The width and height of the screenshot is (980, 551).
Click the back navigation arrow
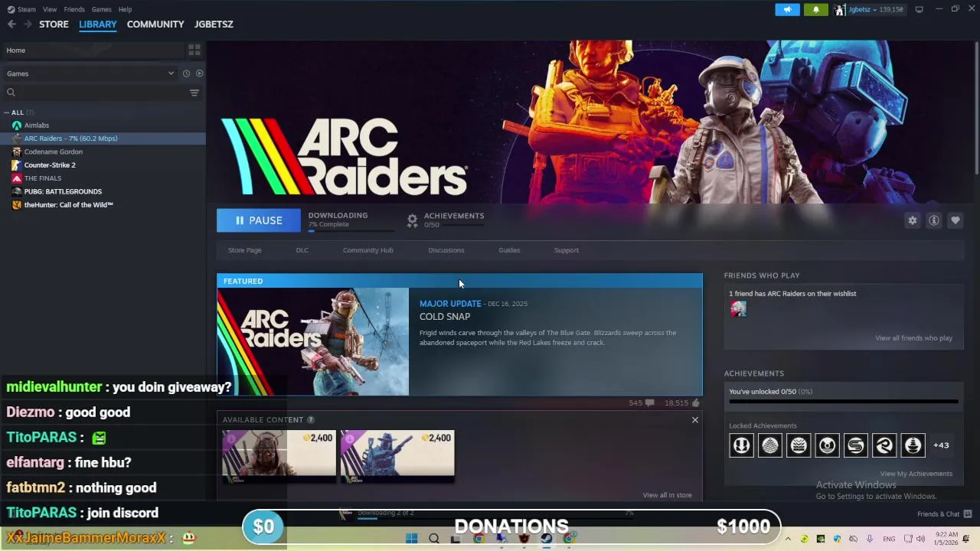click(x=11, y=24)
